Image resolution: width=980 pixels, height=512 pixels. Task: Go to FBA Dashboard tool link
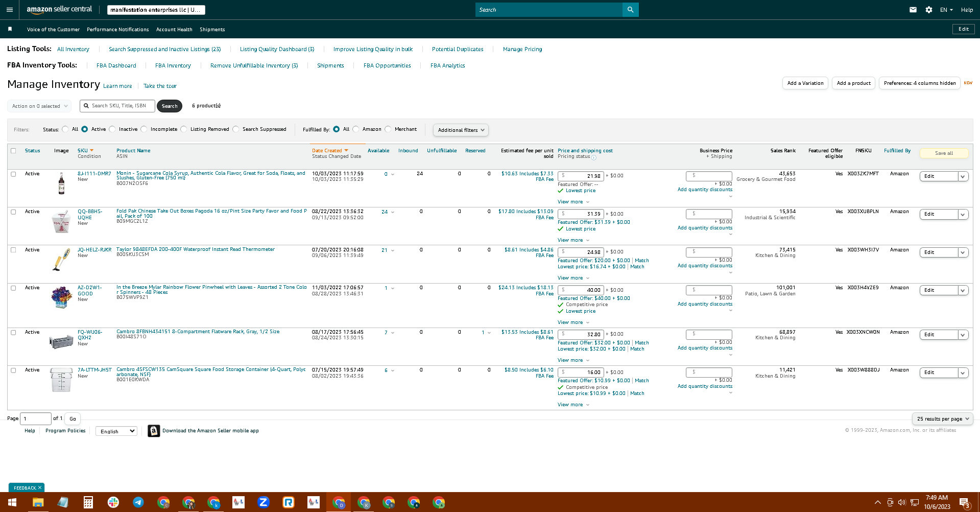[x=116, y=65]
